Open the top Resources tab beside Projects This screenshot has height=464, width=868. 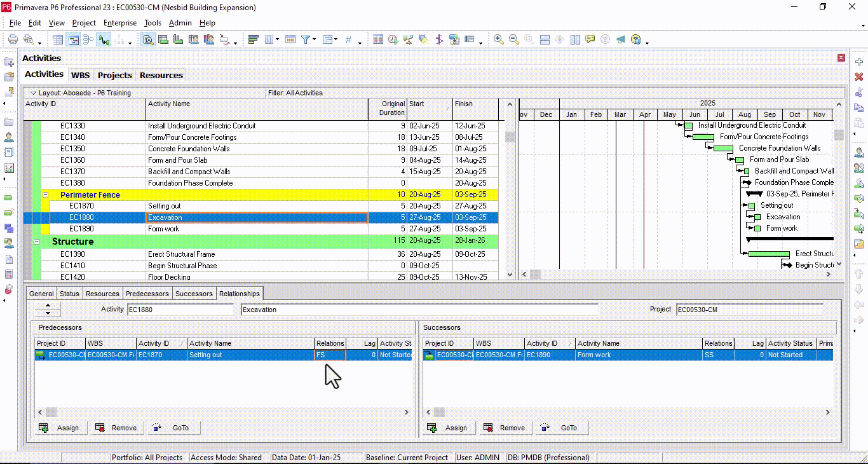point(161,75)
